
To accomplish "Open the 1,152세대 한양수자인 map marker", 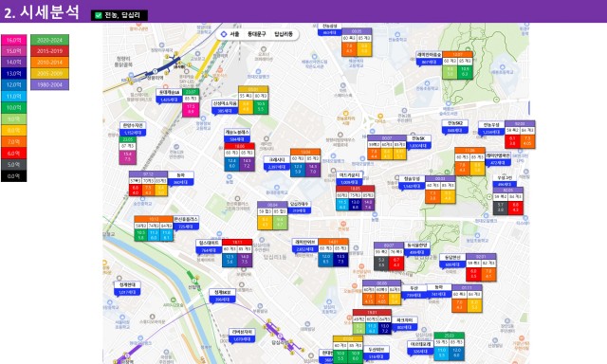I will click(x=133, y=129).
